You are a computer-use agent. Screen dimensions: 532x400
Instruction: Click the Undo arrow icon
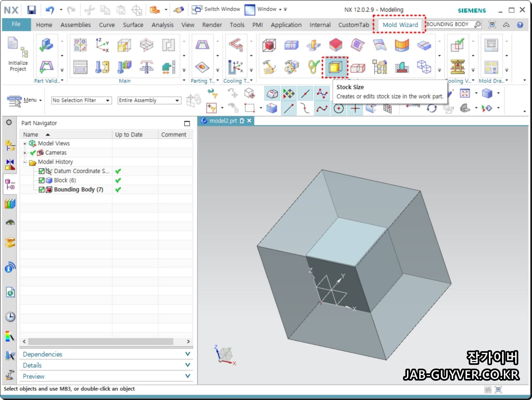click(50, 10)
